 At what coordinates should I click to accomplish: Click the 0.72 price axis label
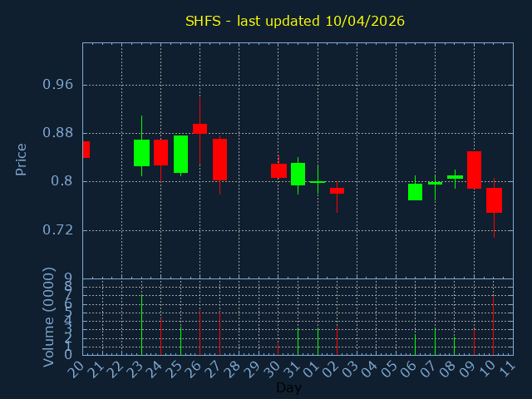57,229
